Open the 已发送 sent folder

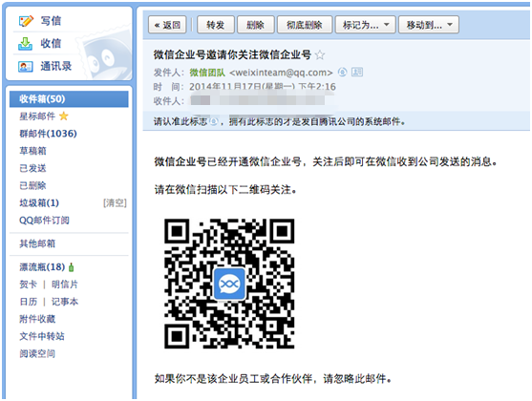[x=32, y=168]
